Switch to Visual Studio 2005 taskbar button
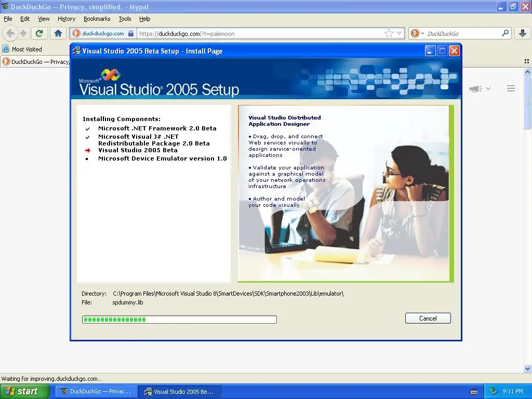This screenshot has height=399, width=532. [180, 391]
